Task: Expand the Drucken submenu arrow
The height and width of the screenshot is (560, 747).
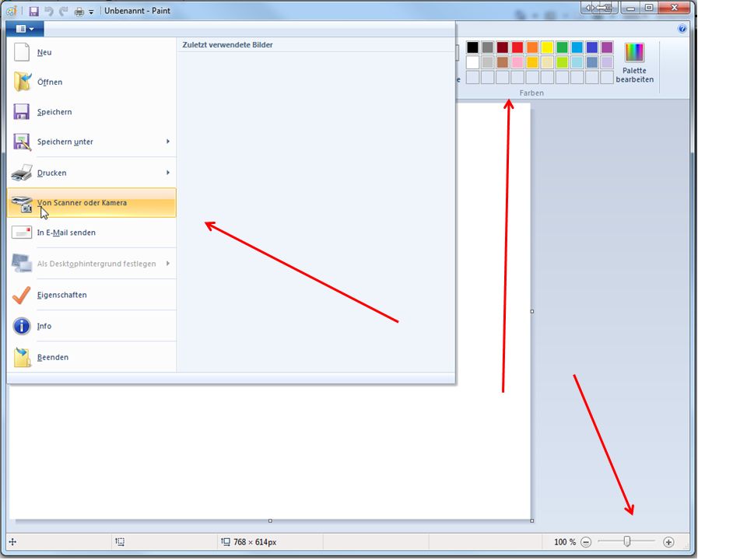Action: pyautogui.click(x=168, y=173)
